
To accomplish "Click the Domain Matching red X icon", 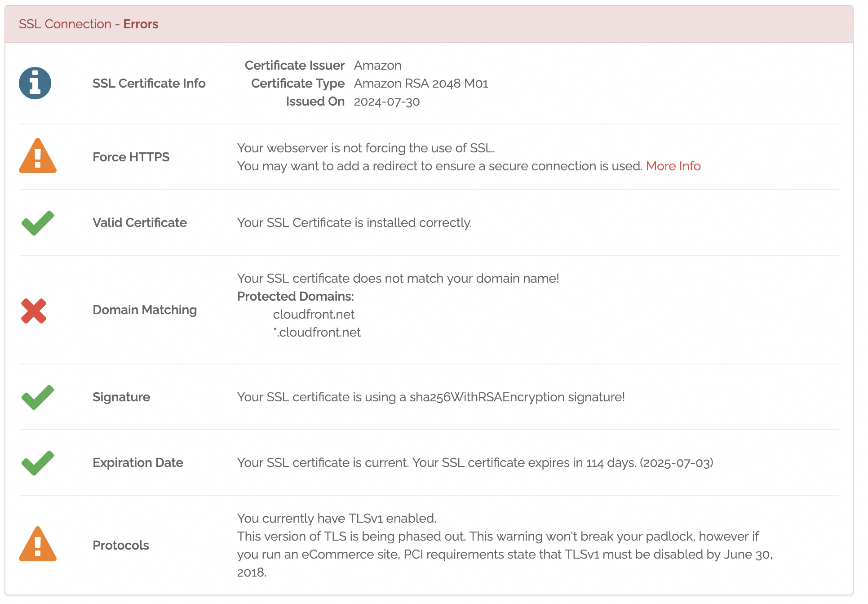I will pos(34,311).
